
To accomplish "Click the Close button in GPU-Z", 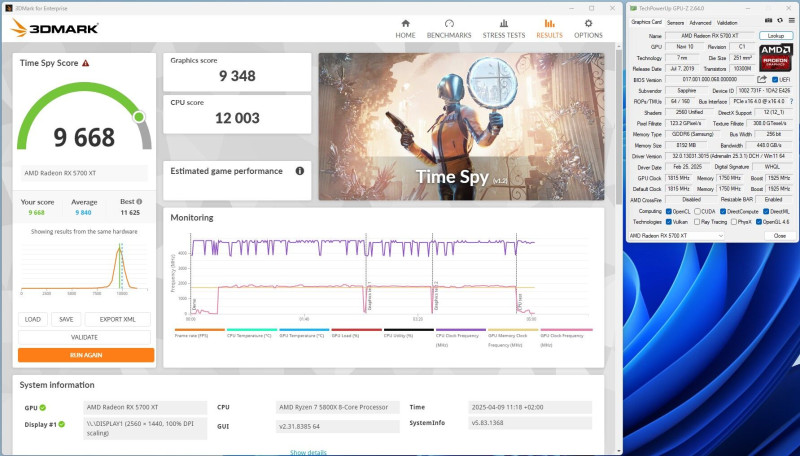I will 779,236.
